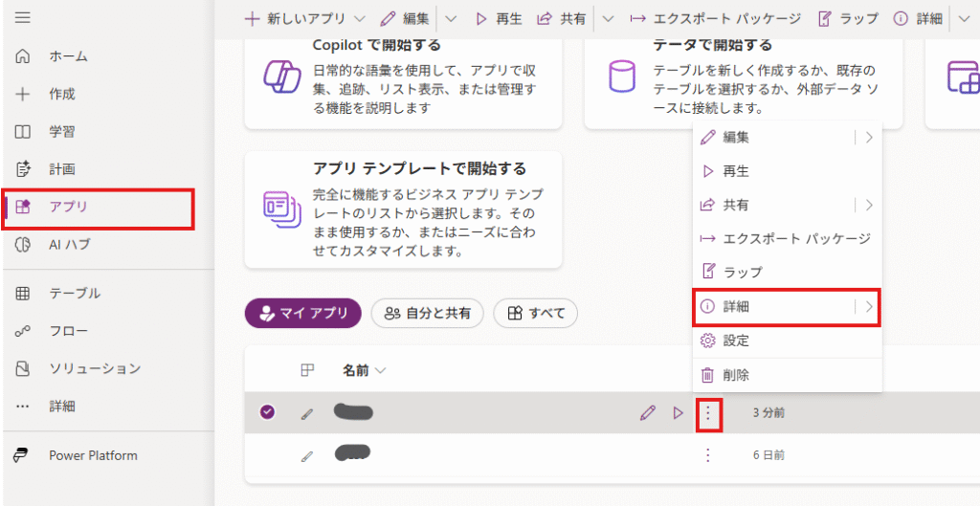
Task: Select 編集 in the context menu
Action: point(736,138)
